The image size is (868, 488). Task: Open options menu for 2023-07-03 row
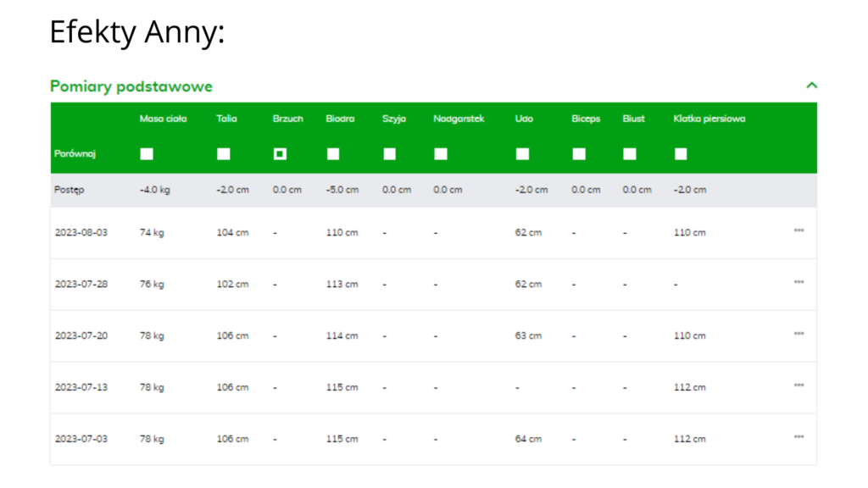798,437
